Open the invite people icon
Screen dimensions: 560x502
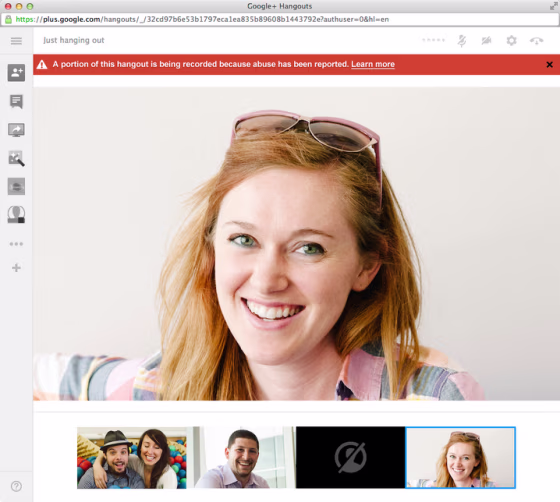(16, 73)
